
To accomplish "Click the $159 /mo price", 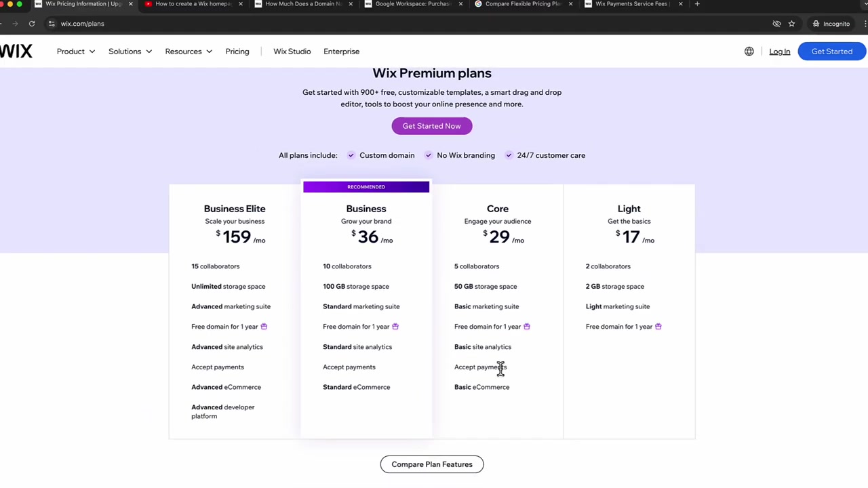I will [240, 237].
